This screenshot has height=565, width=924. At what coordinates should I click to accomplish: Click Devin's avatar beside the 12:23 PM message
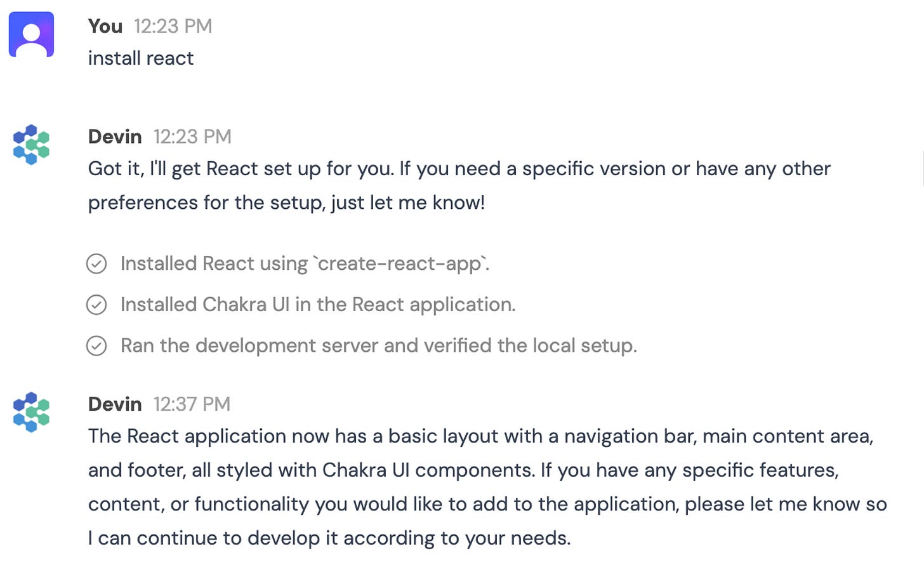pos(31,145)
